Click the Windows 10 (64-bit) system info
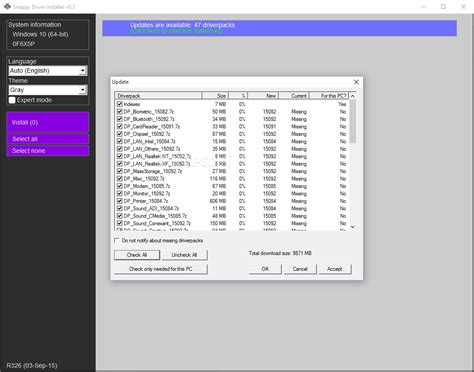This screenshot has height=372, width=474. [x=40, y=34]
